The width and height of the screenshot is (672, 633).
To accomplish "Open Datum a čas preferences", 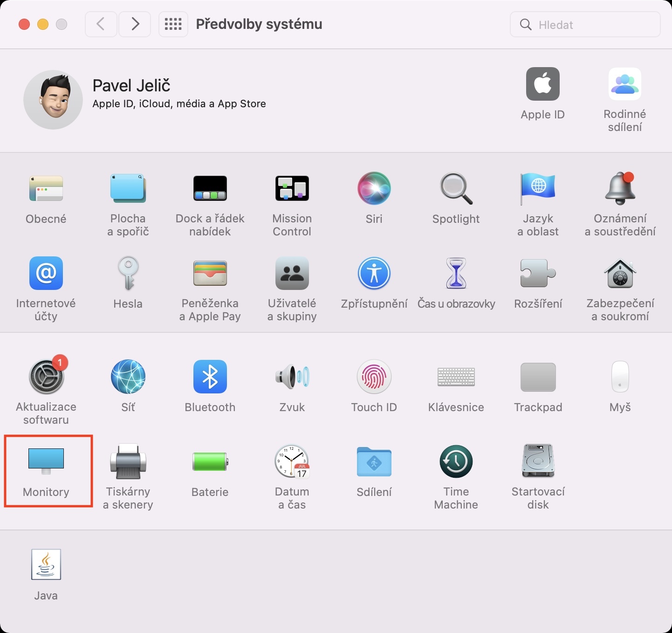I will coord(292,461).
